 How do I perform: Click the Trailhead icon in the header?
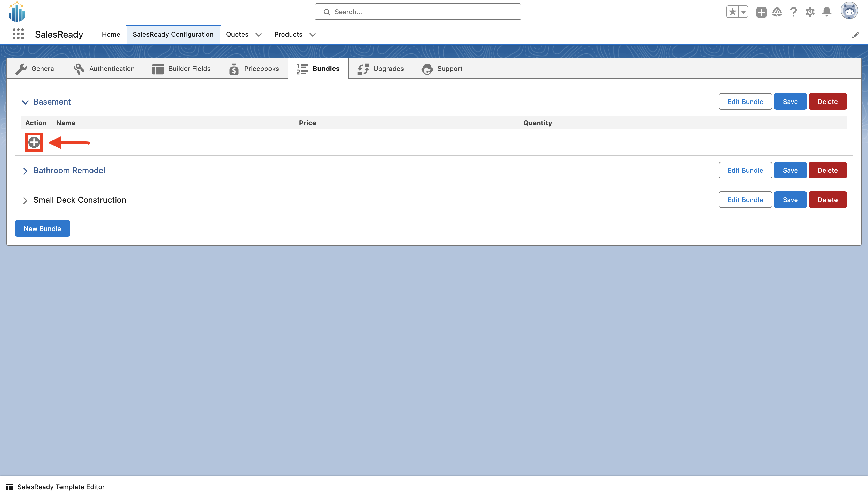pos(777,12)
